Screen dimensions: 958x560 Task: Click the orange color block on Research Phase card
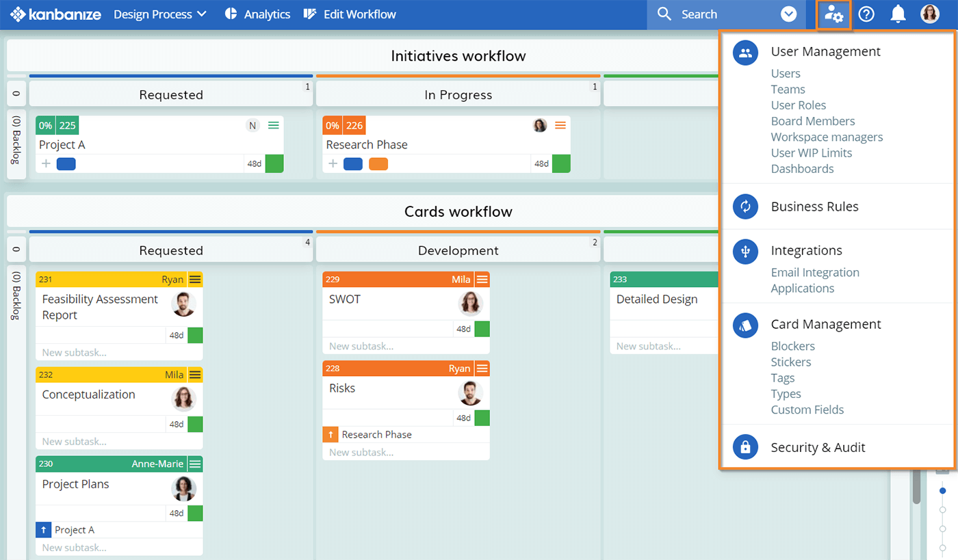coord(378,164)
